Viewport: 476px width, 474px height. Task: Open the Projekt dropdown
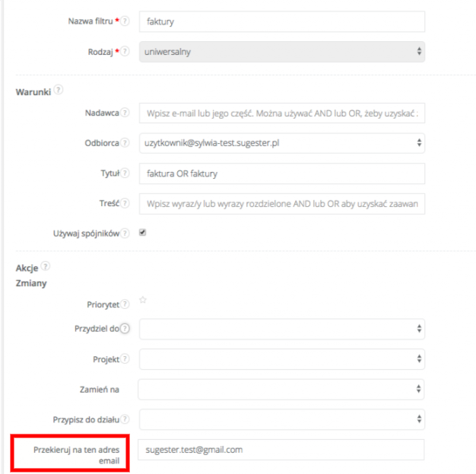[281, 358]
